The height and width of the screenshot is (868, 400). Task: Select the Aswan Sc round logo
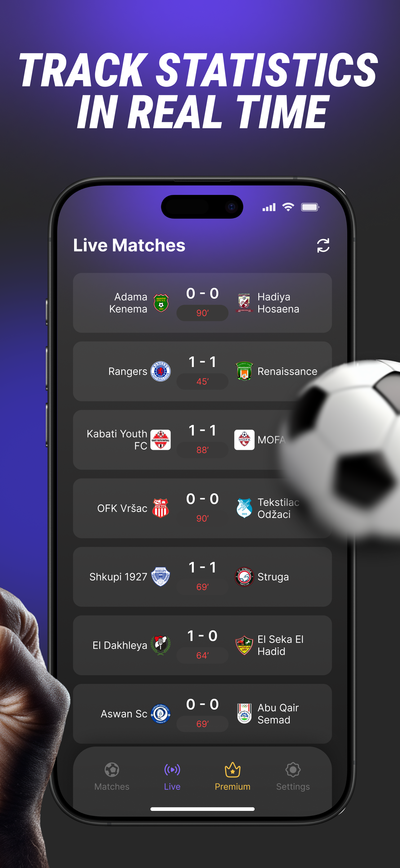click(x=161, y=713)
